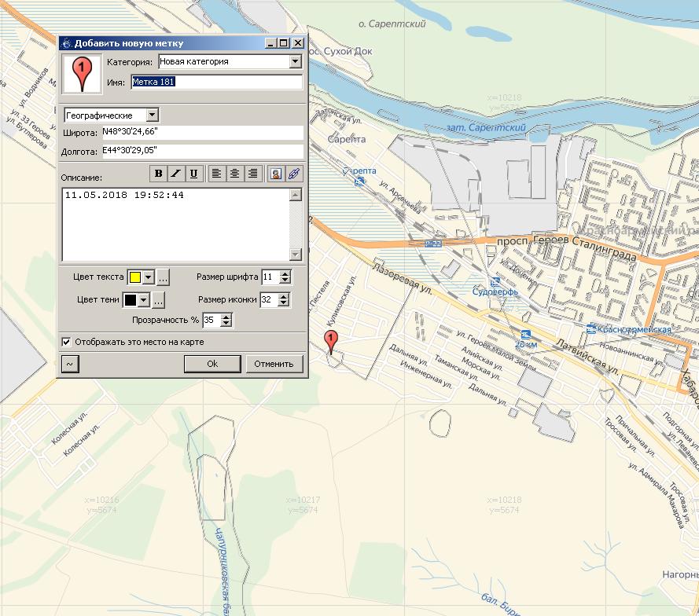
Task: Click the tilde (~) button
Action: (x=70, y=364)
